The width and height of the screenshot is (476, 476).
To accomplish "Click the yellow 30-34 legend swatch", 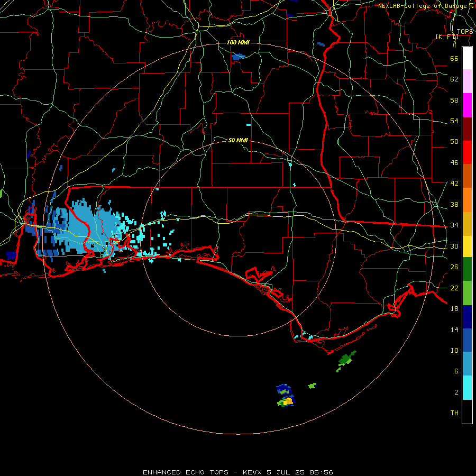I will [467, 246].
